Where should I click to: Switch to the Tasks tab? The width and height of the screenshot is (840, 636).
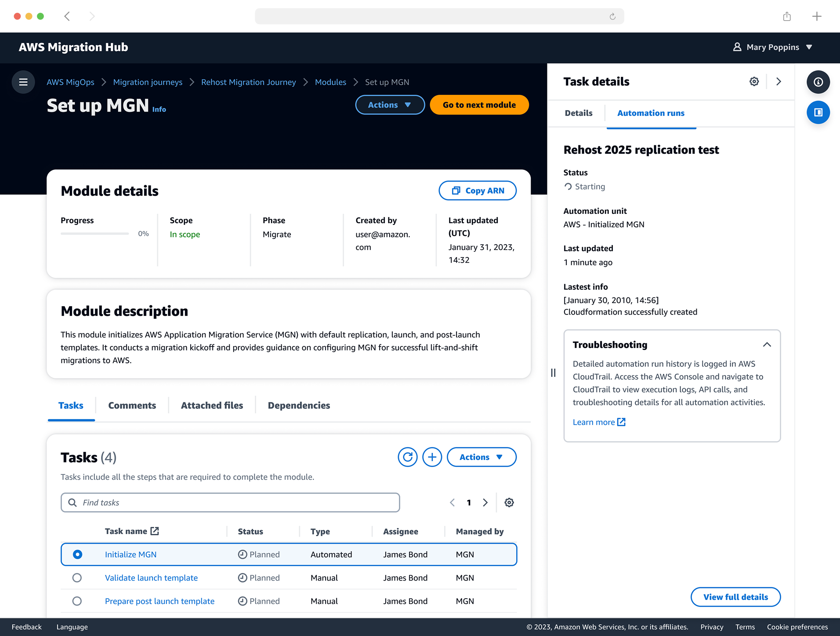click(71, 405)
